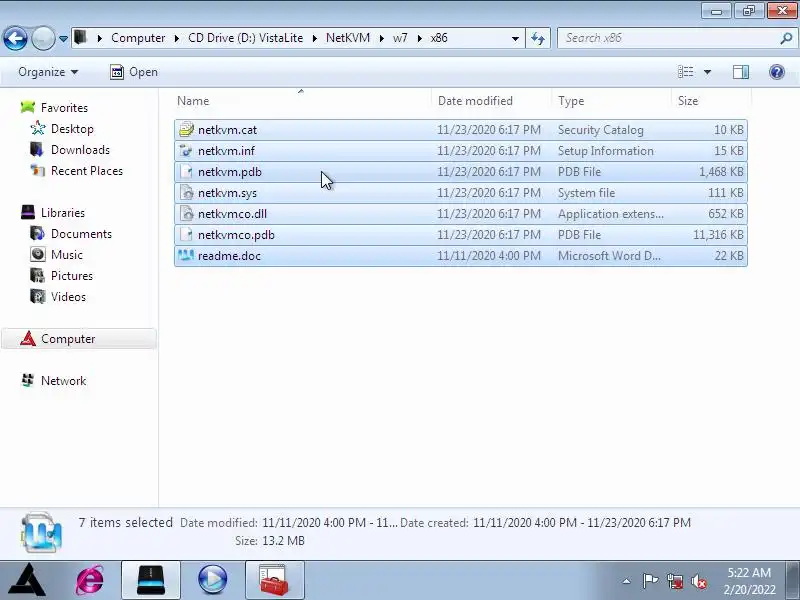
Task: Click the NetKVM breadcrumb segment
Action: click(348, 38)
